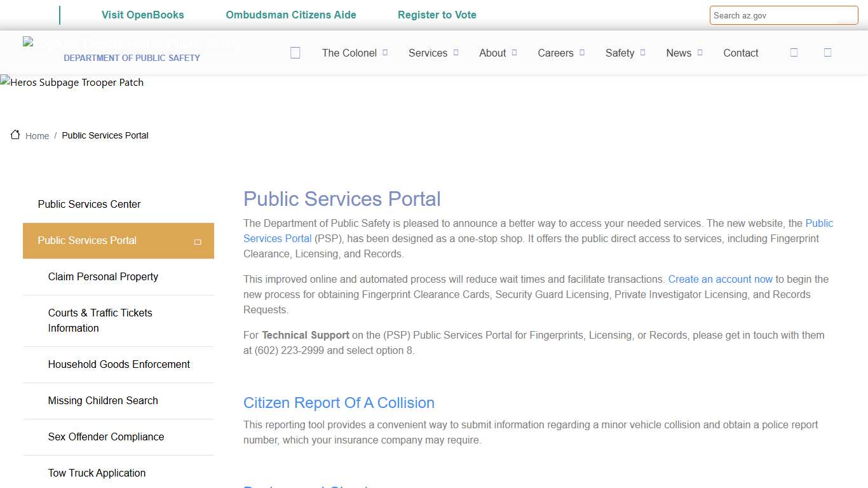Image resolution: width=868 pixels, height=488 pixels.
Task: Select Missing Children Search in the sidebar
Action: point(103,401)
